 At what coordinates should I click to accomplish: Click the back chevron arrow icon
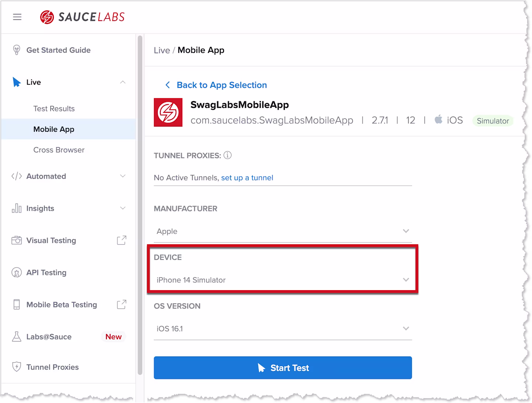coord(167,85)
